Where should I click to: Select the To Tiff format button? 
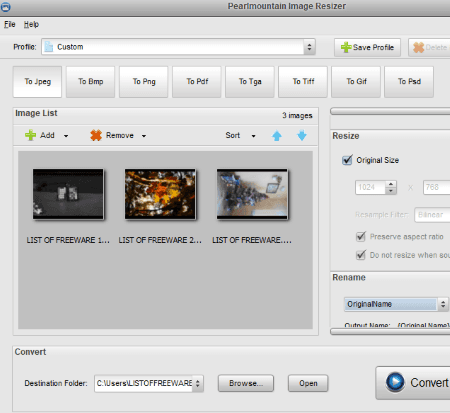(303, 82)
